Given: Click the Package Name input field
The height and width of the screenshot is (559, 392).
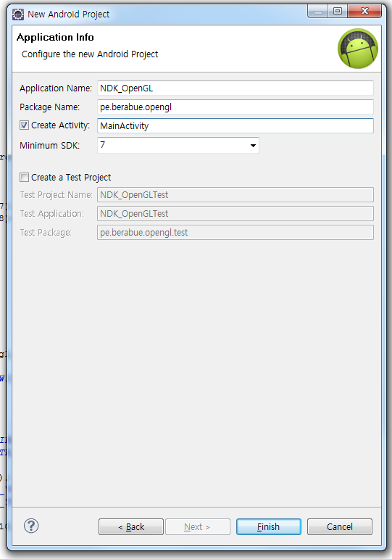Looking at the screenshot, I should 235,107.
